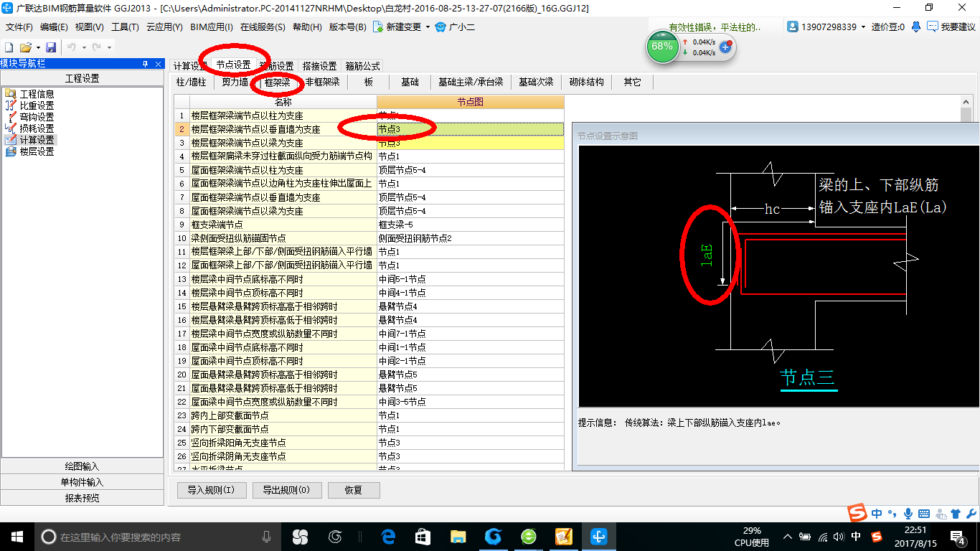
Task: Select 损耗设置 in navigation tree
Action: (x=37, y=128)
